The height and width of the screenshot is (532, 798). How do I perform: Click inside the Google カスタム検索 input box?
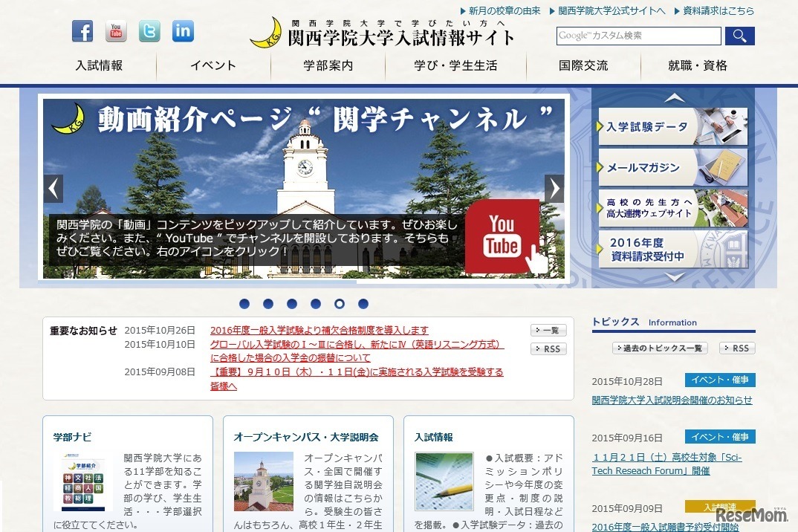tap(638, 35)
